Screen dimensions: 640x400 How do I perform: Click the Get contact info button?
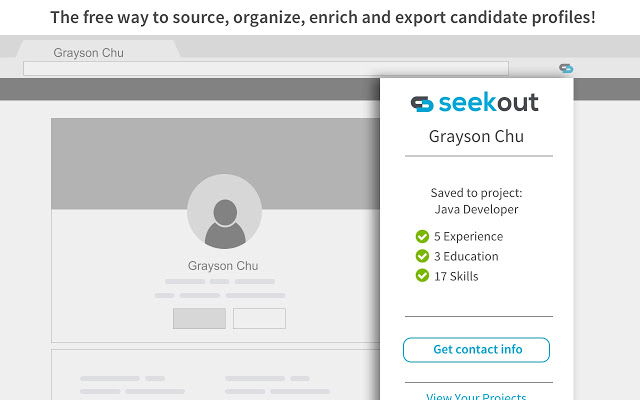click(x=476, y=350)
